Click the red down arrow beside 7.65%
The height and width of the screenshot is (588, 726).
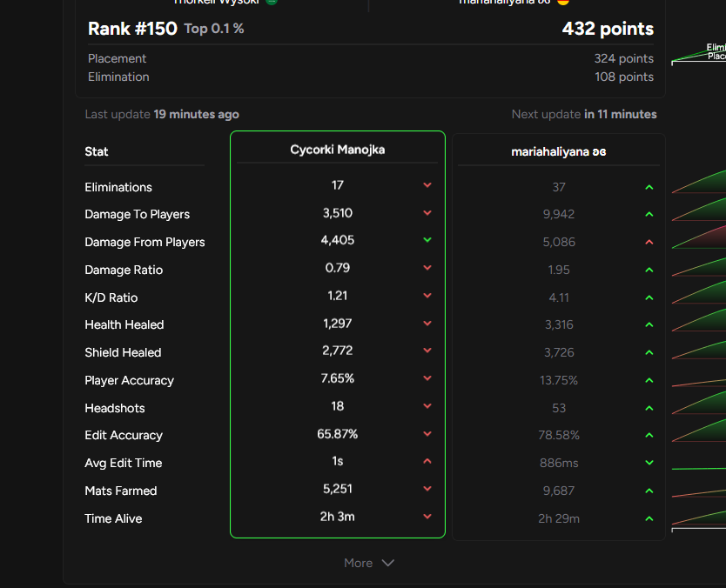point(427,378)
